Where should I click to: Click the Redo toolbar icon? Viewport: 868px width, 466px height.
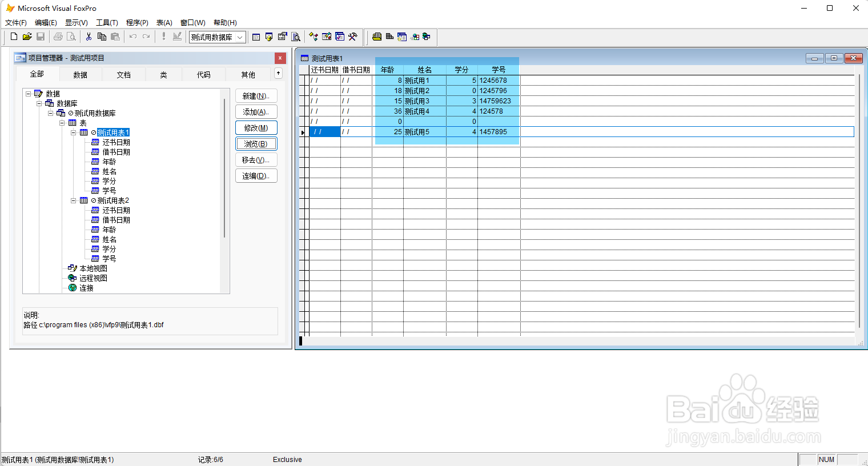click(146, 37)
